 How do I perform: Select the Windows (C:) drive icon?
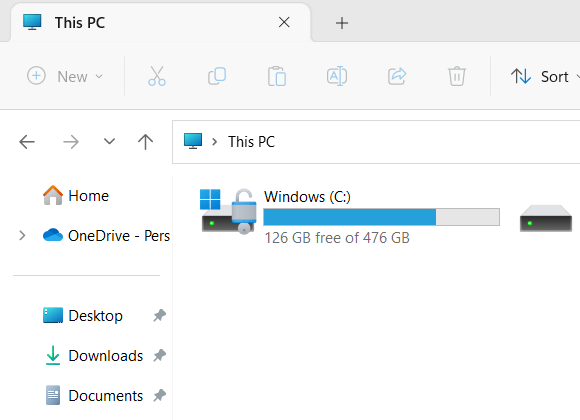[228, 211]
